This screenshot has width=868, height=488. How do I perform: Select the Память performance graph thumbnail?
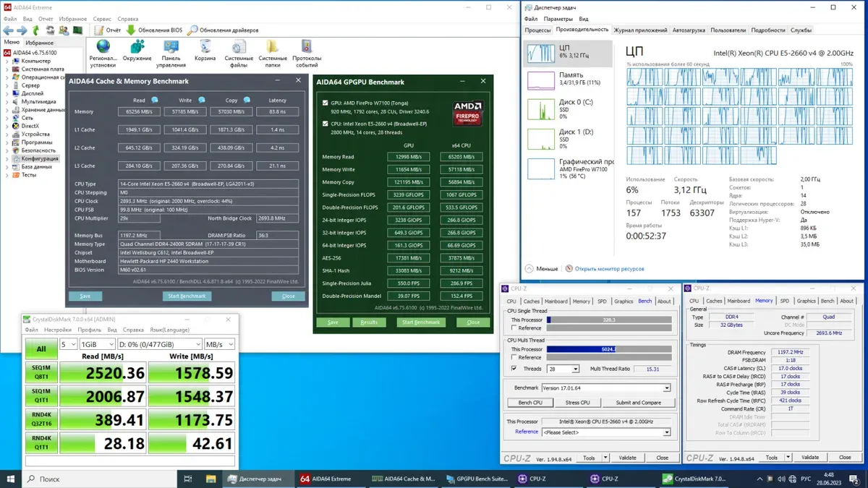click(541, 80)
